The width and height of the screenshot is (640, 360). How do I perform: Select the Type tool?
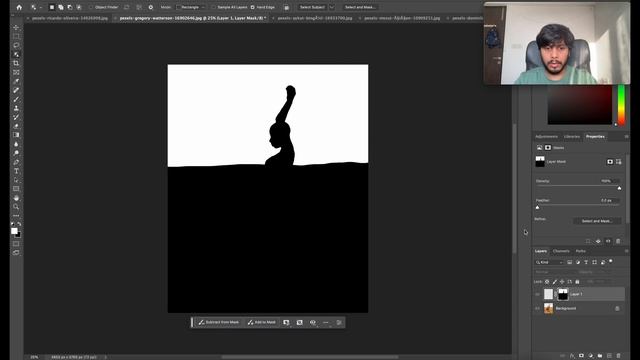(x=16, y=171)
